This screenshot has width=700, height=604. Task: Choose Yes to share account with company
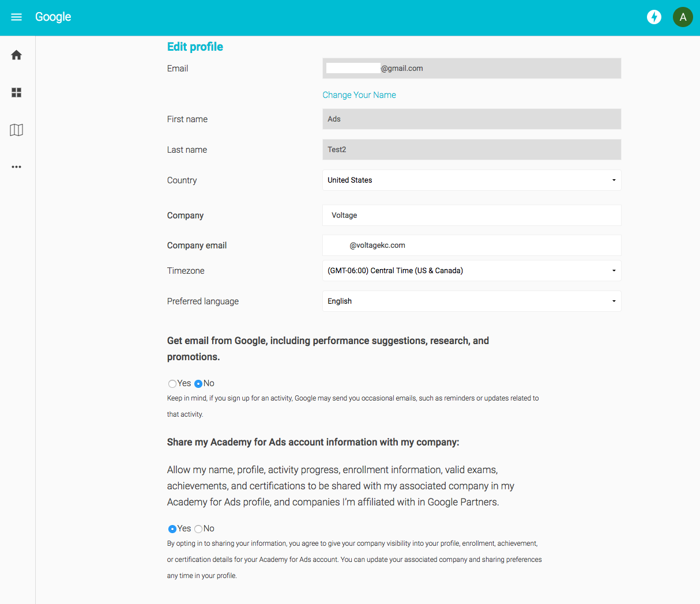pyautogui.click(x=172, y=529)
